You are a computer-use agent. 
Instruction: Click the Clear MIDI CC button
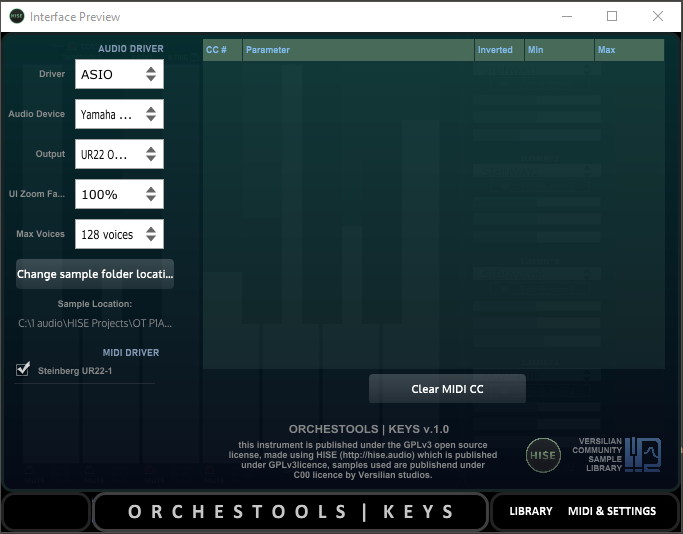[447, 389]
